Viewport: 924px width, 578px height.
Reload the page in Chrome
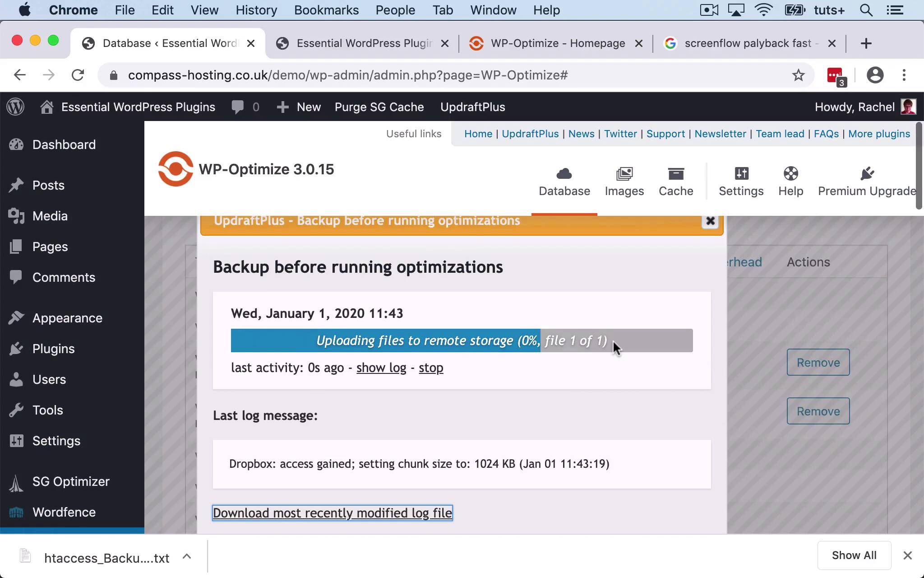pyautogui.click(x=78, y=75)
